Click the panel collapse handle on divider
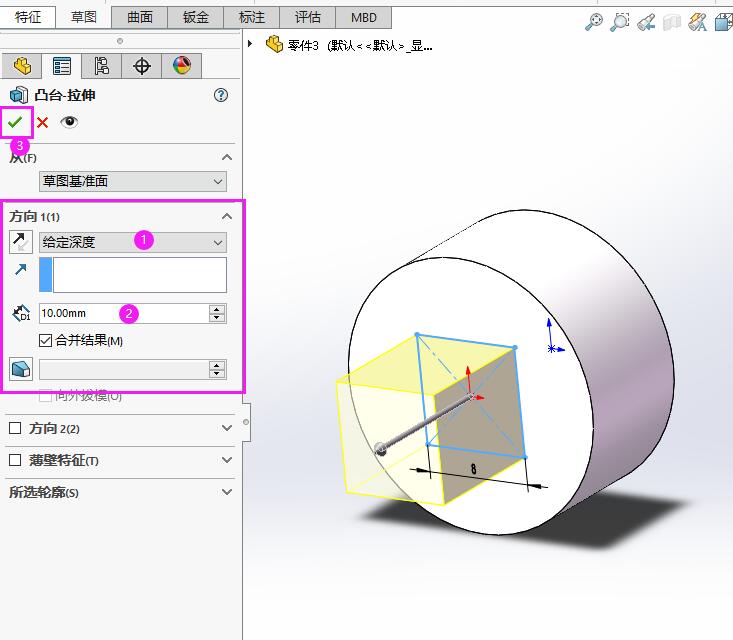Image resolution: width=733 pixels, height=640 pixels. [246, 422]
